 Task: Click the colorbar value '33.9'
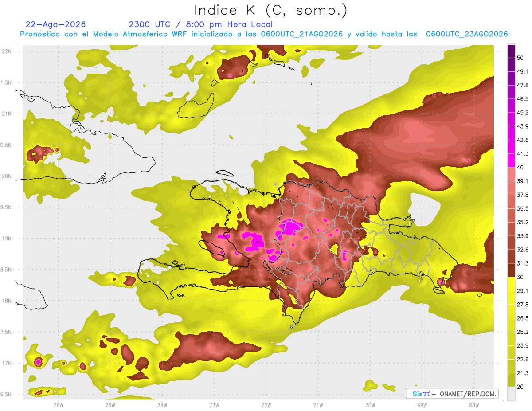522,236
